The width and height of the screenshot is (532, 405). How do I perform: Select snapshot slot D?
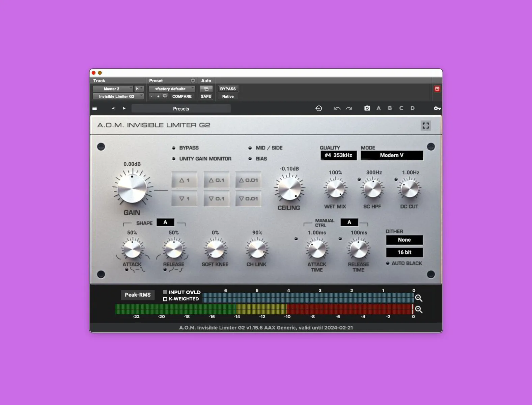pyautogui.click(x=412, y=108)
